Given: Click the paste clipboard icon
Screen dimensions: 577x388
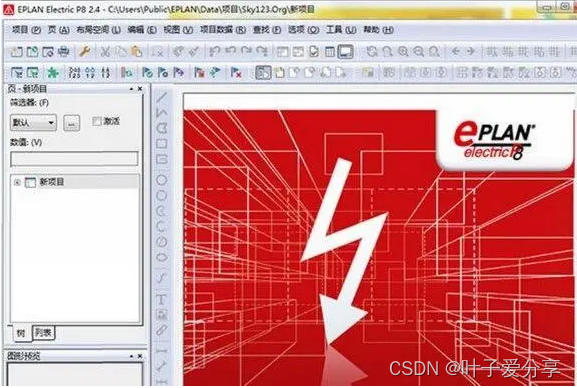Looking at the screenshot, I should tap(137, 52).
